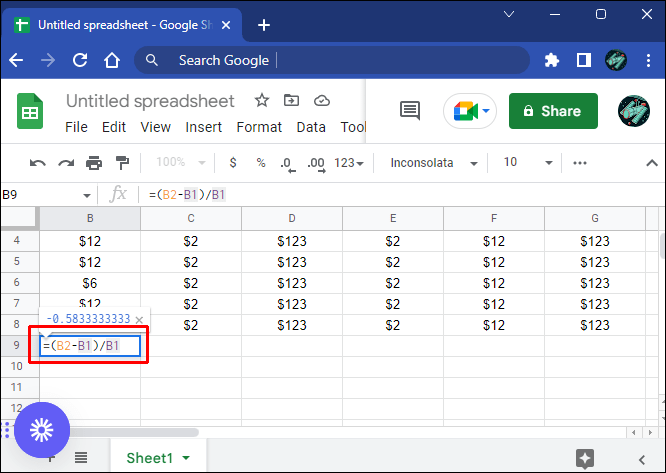Click cell F5 showing $12
This screenshot has height=473, width=666.
click(x=494, y=262)
